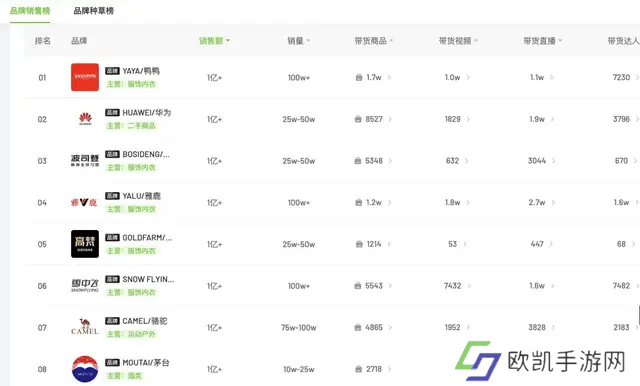Click product bag icon beside 2718
Image resolution: width=640 pixels, height=386 pixels.
point(358,369)
